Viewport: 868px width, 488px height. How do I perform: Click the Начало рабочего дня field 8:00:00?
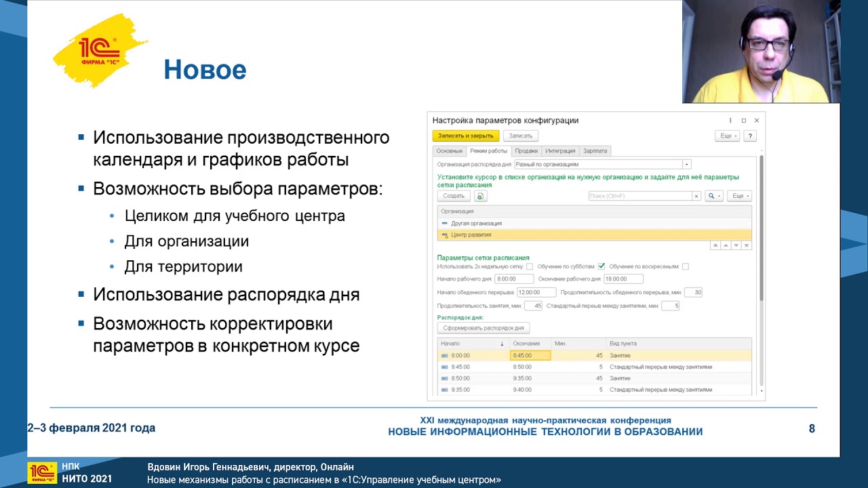tap(515, 279)
